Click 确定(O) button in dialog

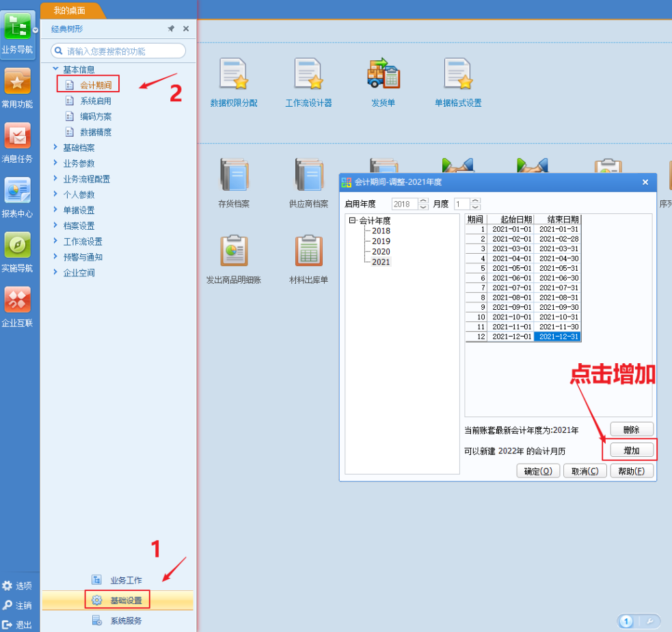(x=538, y=471)
